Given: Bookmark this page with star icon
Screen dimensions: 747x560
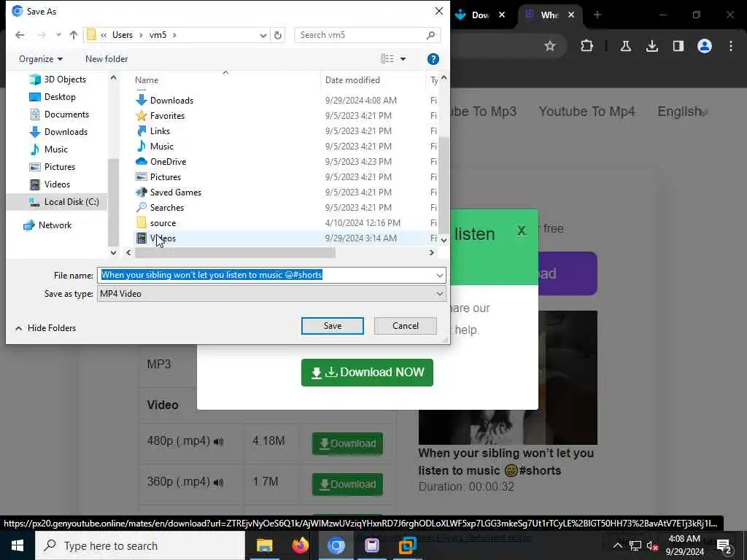Looking at the screenshot, I should click(x=550, y=46).
